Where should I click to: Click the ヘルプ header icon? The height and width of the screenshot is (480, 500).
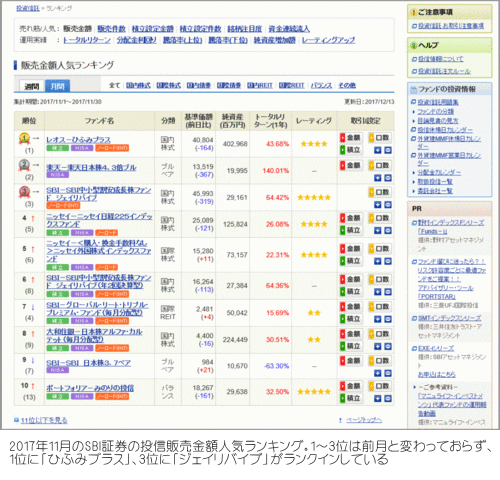pos(414,45)
